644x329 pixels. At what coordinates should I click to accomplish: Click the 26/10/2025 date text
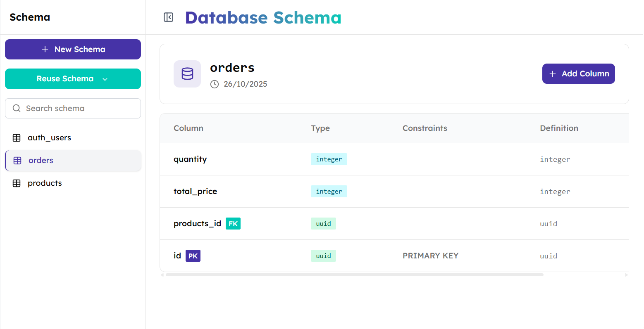tap(246, 84)
